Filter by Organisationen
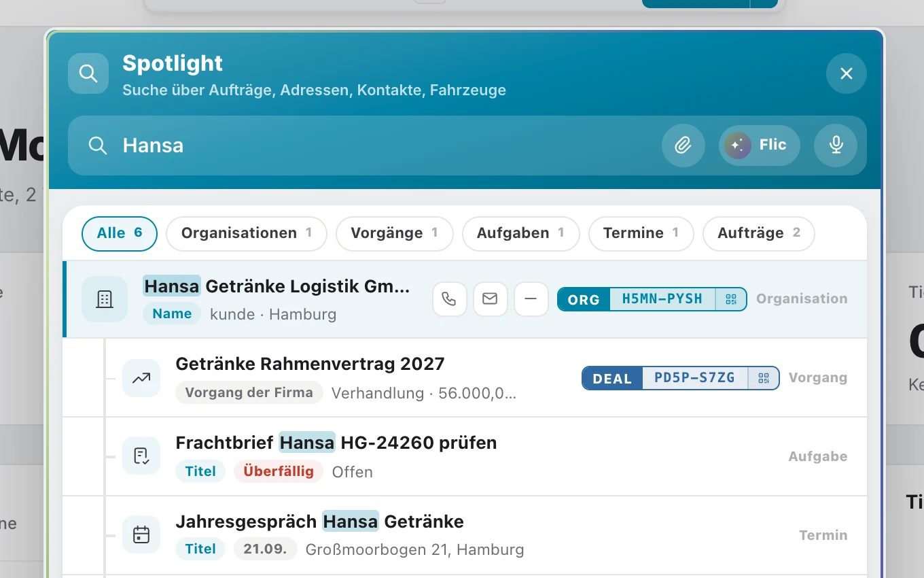The height and width of the screenshot is (578, 924). [x=247, y=233]
